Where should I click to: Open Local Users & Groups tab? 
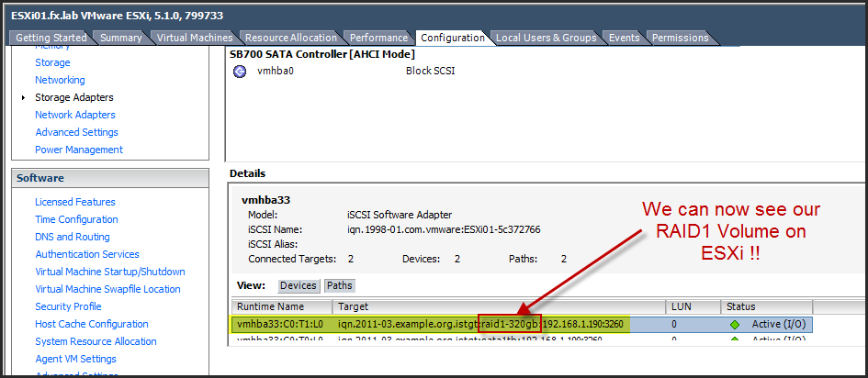[x=547, y=38]
